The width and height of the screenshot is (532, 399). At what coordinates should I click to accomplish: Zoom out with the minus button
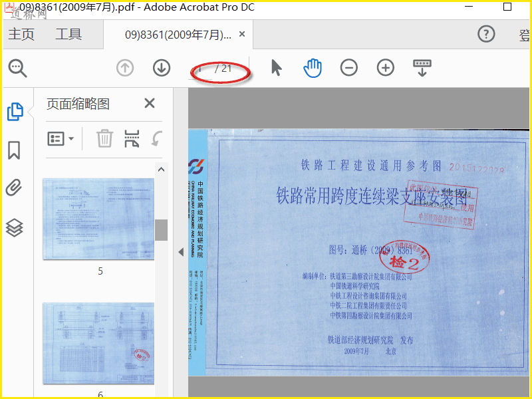(348, 68)
